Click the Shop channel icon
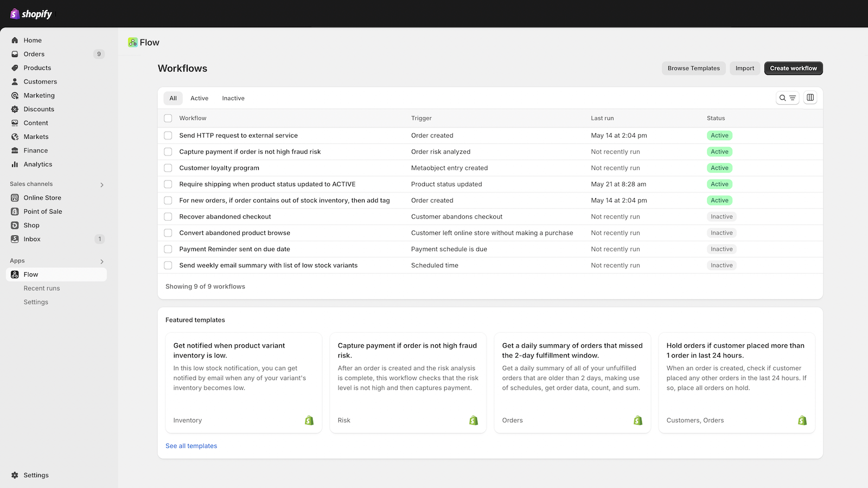The image size is (868, 488). [x=15, y=226]
